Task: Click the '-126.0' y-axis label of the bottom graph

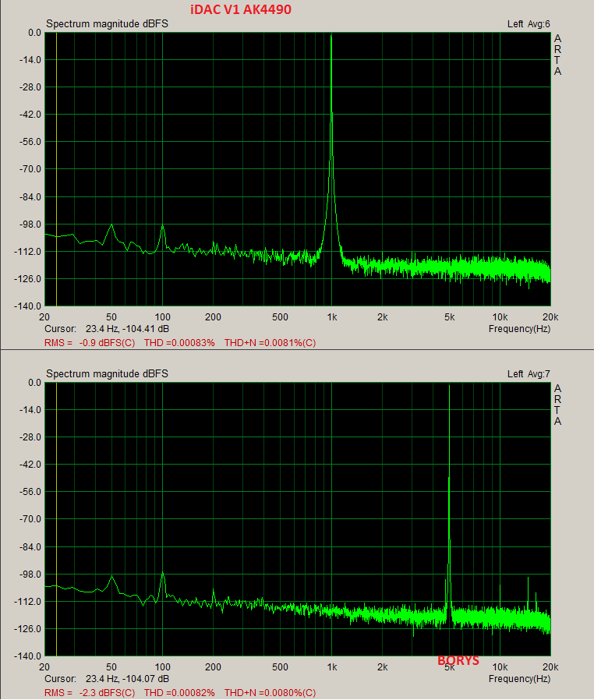Action: tap(27, 629)
